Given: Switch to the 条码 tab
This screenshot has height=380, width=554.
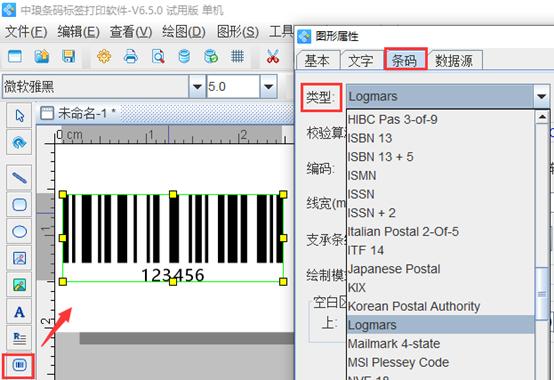Looking at the screenshot, I should (405, 61).
